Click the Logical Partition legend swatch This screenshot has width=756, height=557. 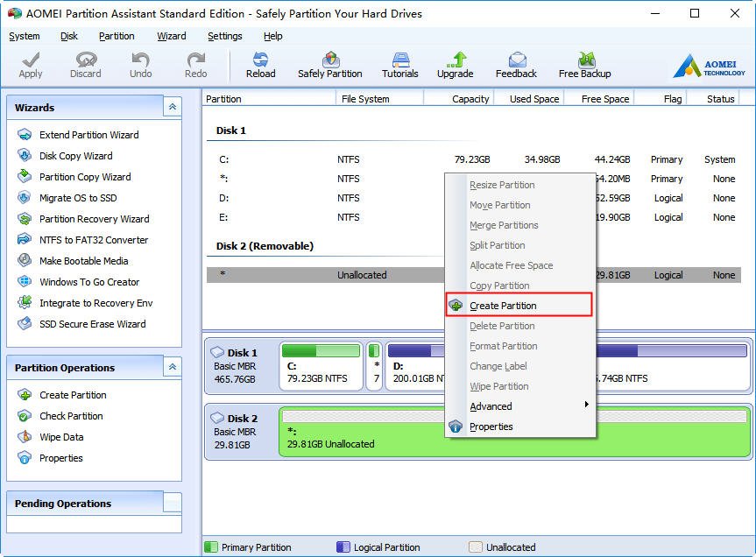pos(343,547)
